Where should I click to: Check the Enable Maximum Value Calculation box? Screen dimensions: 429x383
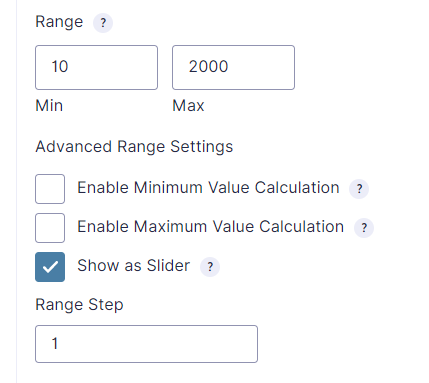pyautogui.click(x=50, y=228)
